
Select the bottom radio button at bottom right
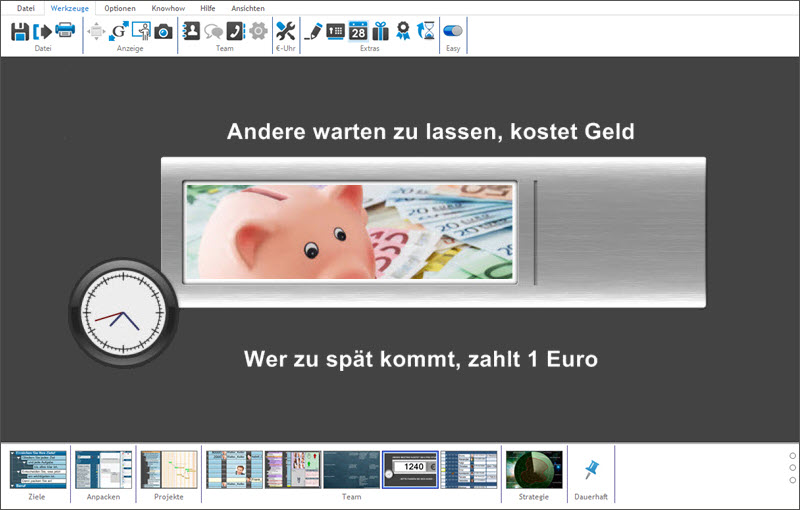793,480
